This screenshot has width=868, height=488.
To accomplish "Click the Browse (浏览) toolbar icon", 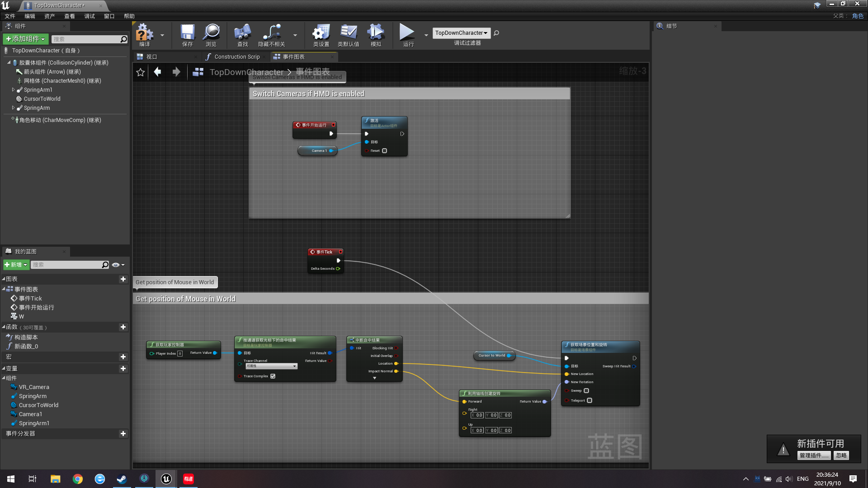I will click(x=211, y=35).
